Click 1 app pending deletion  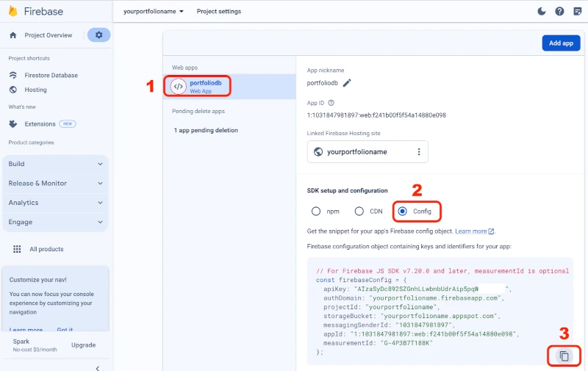(206, 130)
